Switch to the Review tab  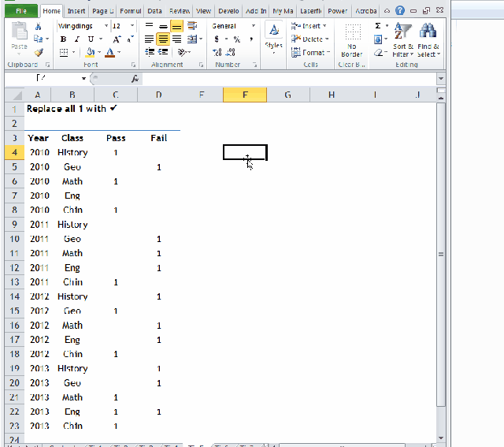coord(180,11)
